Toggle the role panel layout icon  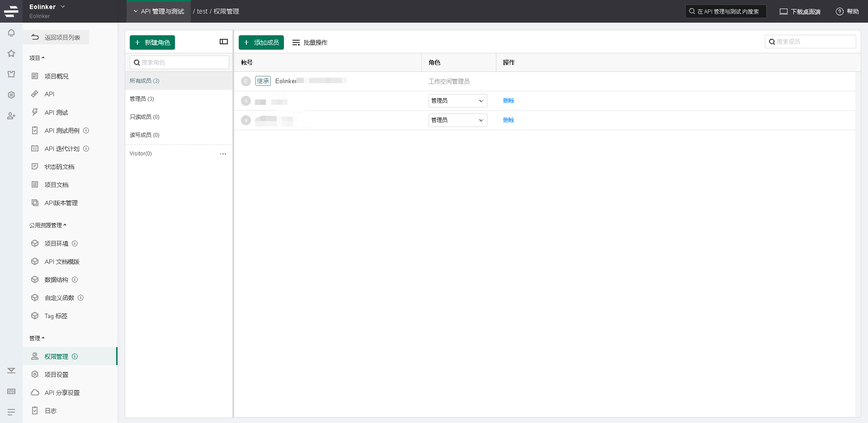click(x=224, y=42)
